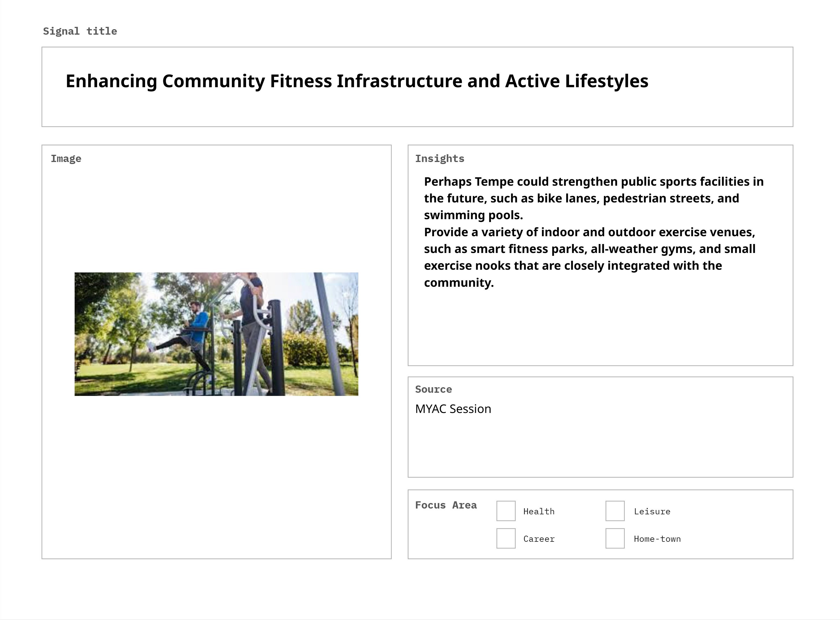Click the word community ending the insights
This screenshot has height=620, width=840.
458,283
